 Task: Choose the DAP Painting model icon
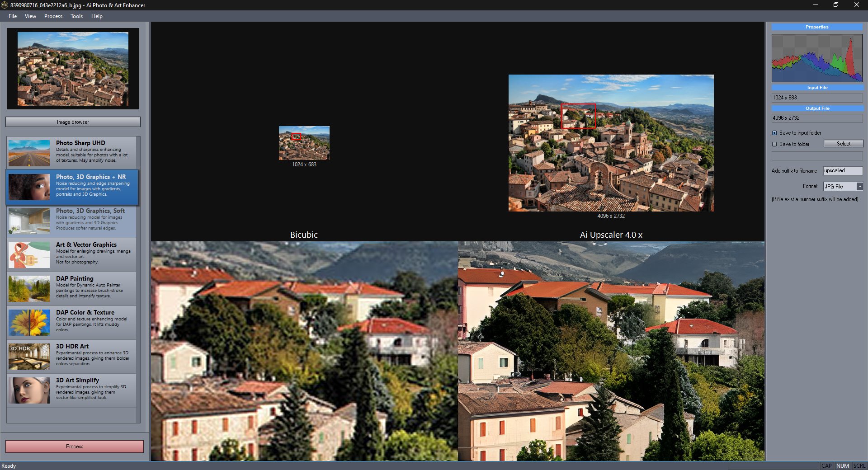(x=29, y=288)
